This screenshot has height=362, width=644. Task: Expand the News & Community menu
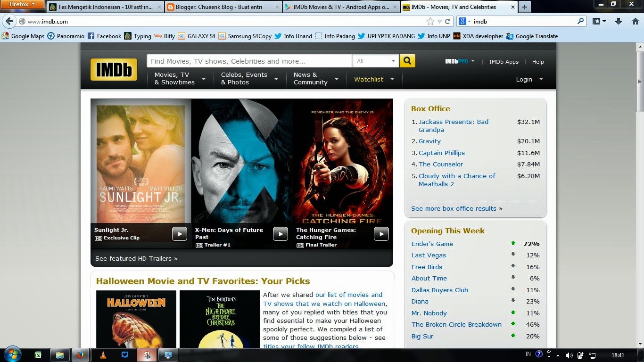click(x=316, y=79)
